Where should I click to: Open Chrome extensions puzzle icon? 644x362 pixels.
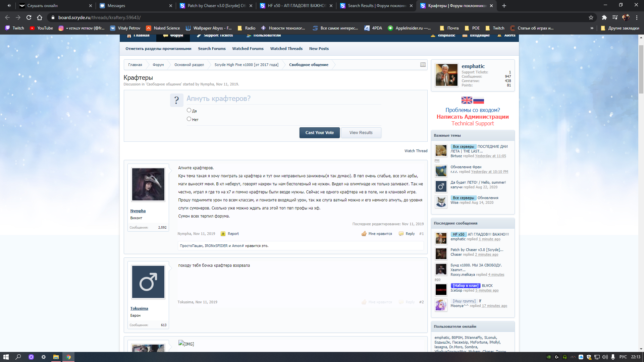coord(604,17)
